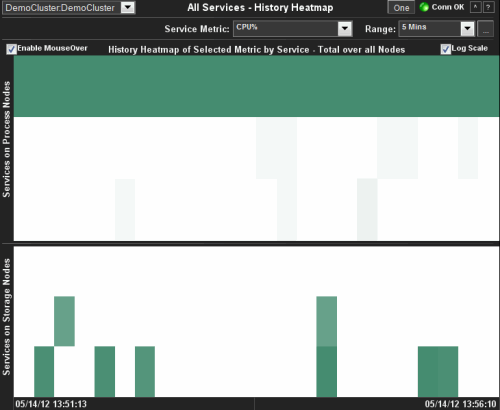Click the green Conn OK status indicator
This screenshot has width=500, height=410.
coord(424,7)
